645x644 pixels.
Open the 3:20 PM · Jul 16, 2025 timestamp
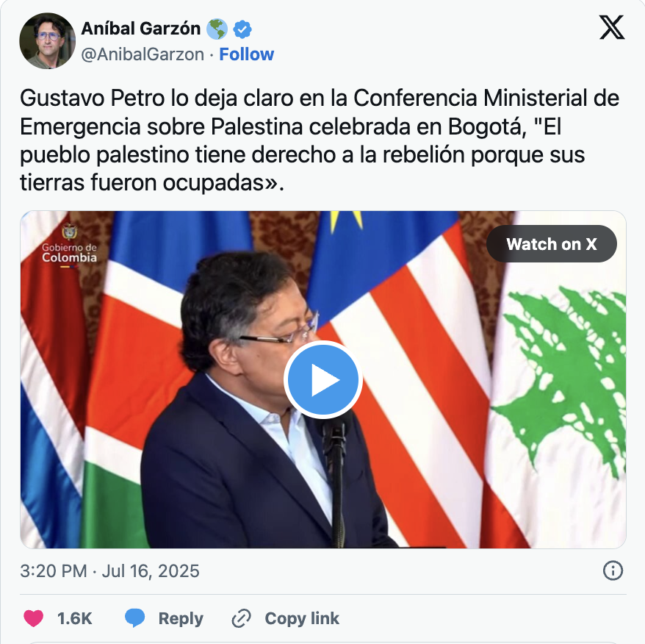(110, 571)
